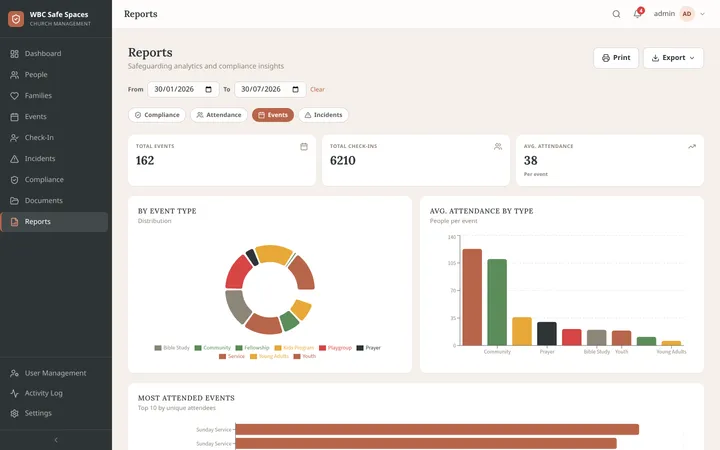Click the top Sunday Service bar
The height and width of the screenshot is (450, 720).
(x=437, y=429)
